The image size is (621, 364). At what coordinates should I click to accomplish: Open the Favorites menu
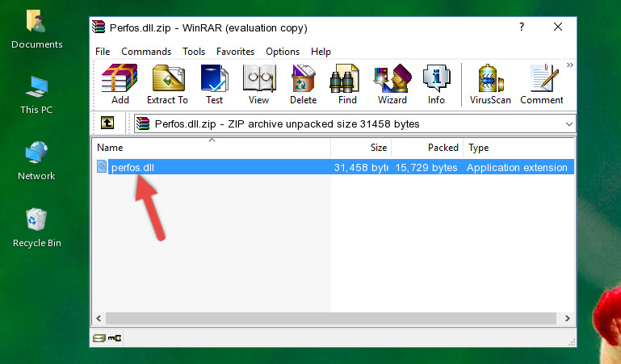point(235,52)
